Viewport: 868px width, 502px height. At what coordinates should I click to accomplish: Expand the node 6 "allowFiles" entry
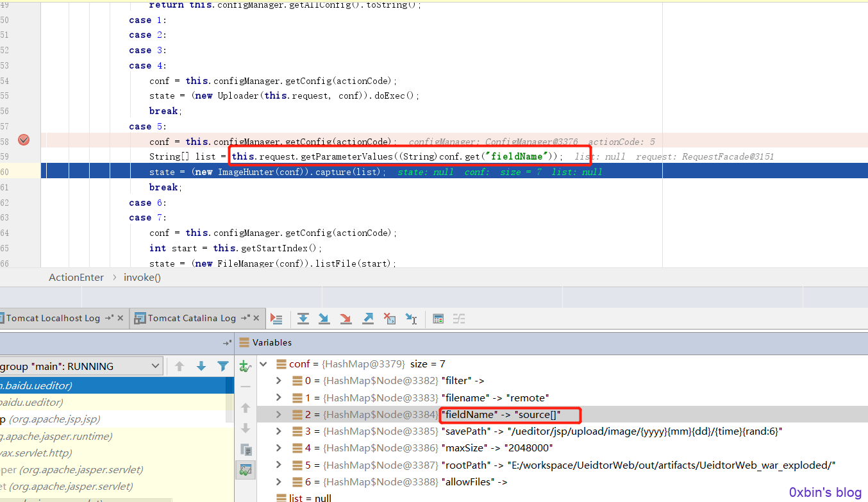point(278,481)
